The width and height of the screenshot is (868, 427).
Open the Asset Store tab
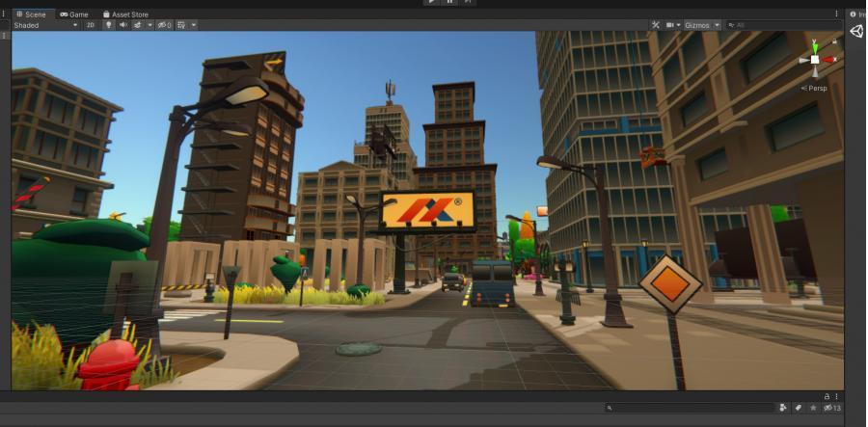[125, 14]
